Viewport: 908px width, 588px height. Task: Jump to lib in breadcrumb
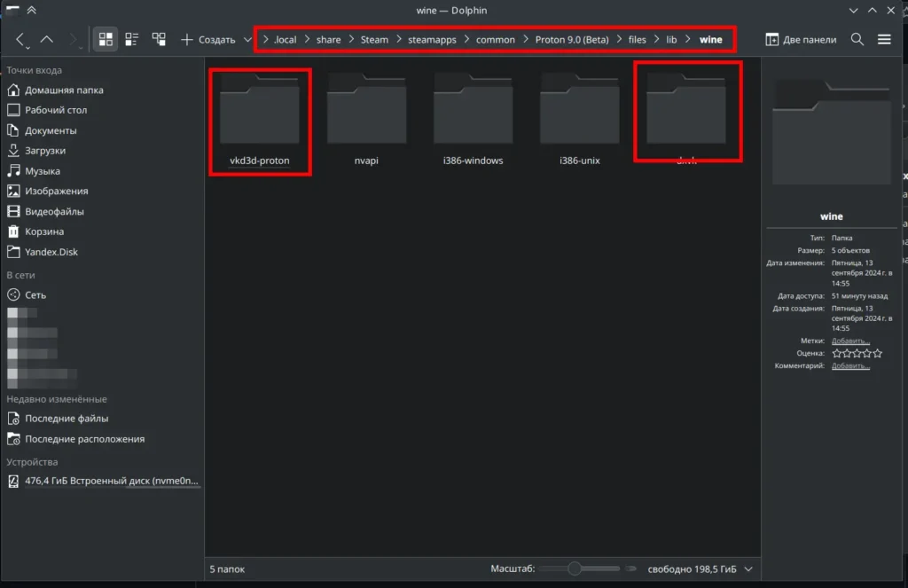click(671, 39)
